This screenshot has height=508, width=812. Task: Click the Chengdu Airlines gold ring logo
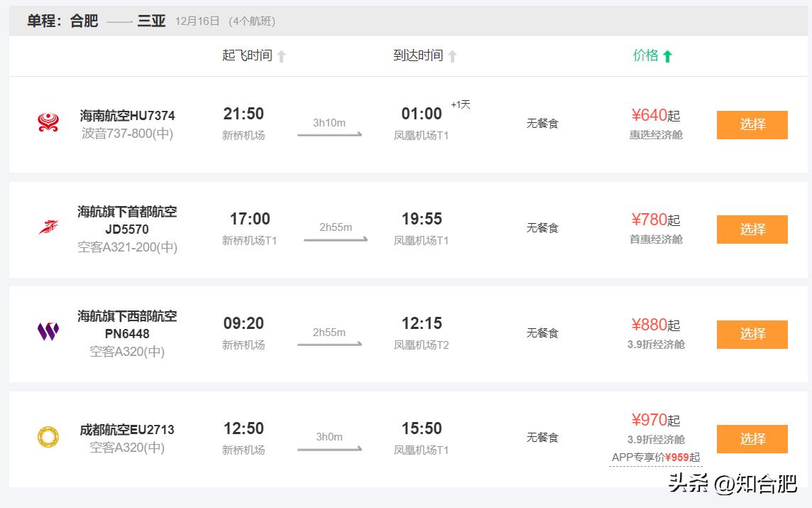(x=48, y=437)
